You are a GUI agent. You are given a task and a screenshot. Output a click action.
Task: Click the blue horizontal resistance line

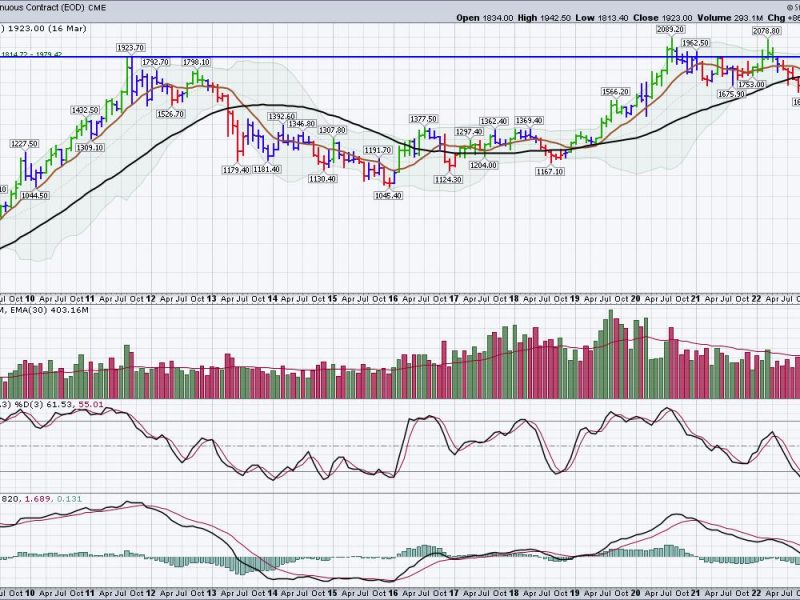[x=400, y=57]
